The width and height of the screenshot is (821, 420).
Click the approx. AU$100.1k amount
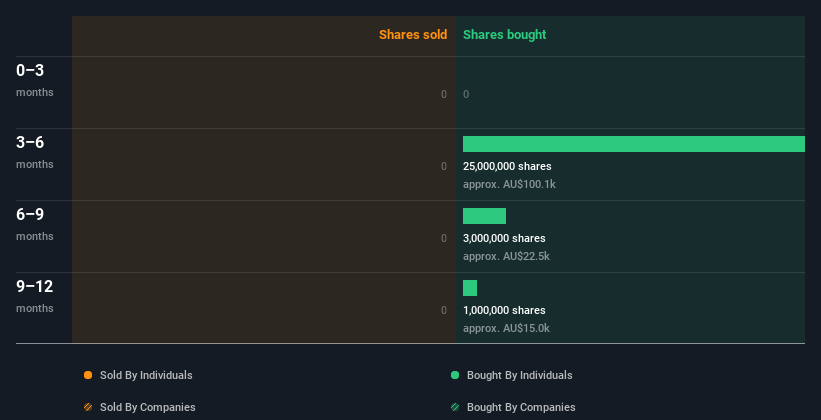click(x=509, y=184)
